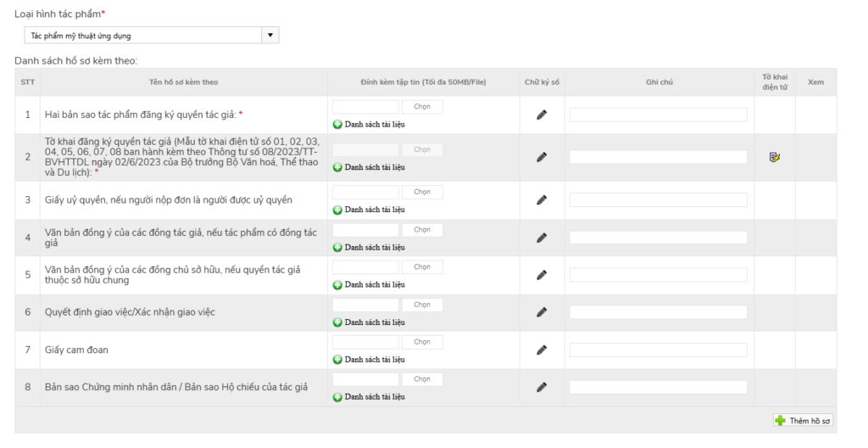Click signature pencil in row 5 co-owner consent
Image resolution: width=868 pixels, height=448 pixels.
(542, 275)
